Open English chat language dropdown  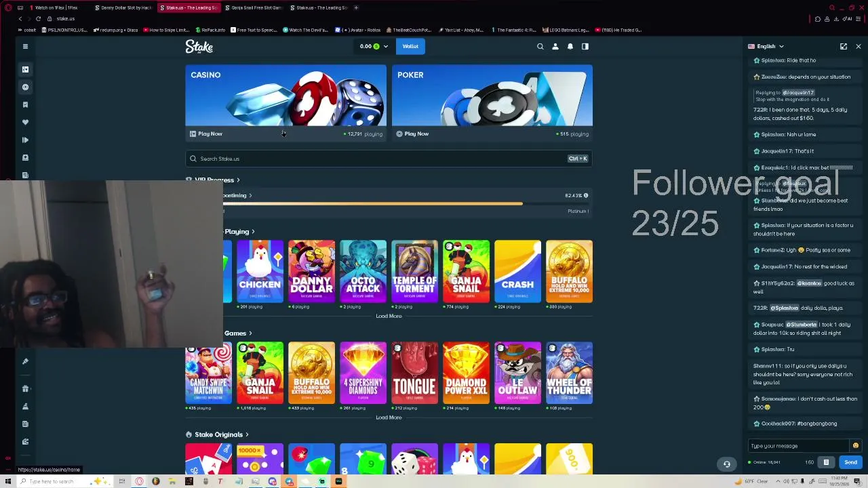pyautogui.click(x=766, y=46)
